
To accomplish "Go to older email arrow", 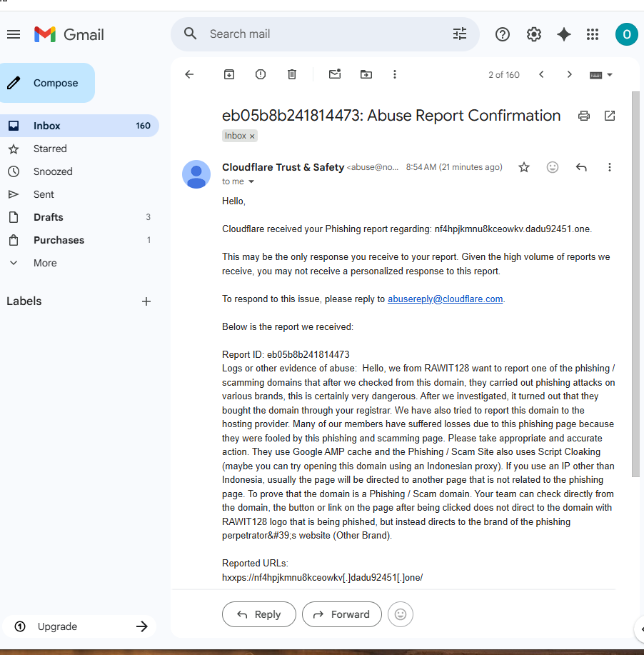I will [569, 74].
